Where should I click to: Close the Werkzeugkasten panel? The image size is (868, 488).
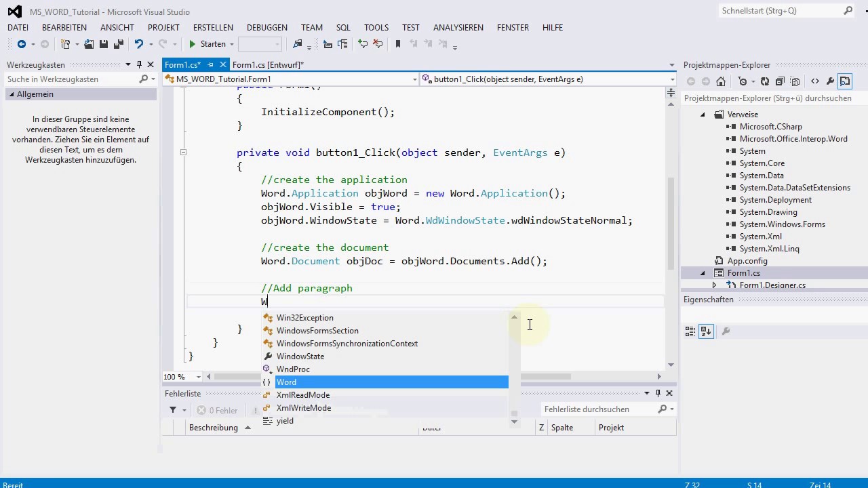[151, 65]
